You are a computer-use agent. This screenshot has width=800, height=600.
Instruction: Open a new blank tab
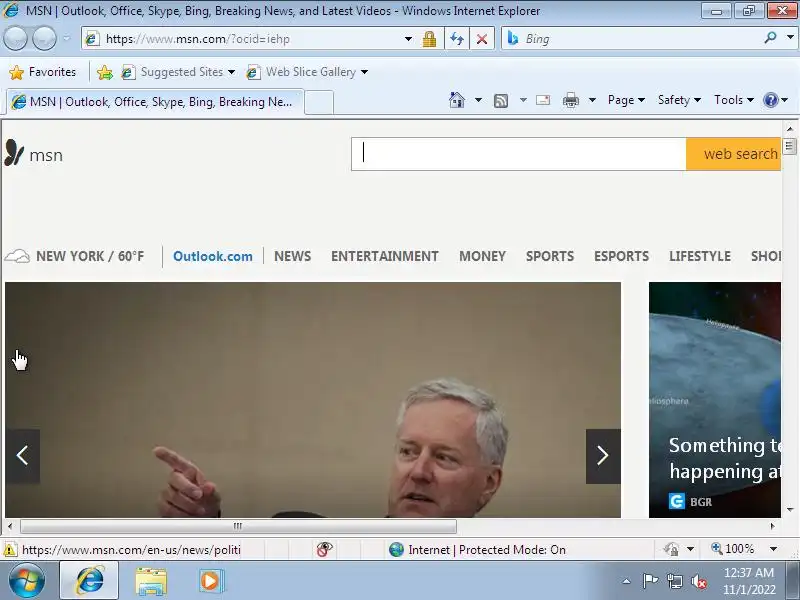point(319,102)
